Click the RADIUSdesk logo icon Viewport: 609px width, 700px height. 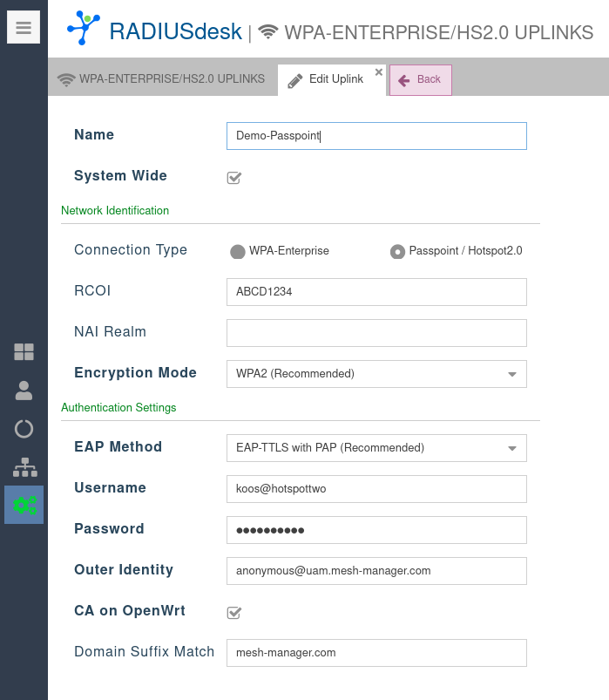click(x=84, y=29)
